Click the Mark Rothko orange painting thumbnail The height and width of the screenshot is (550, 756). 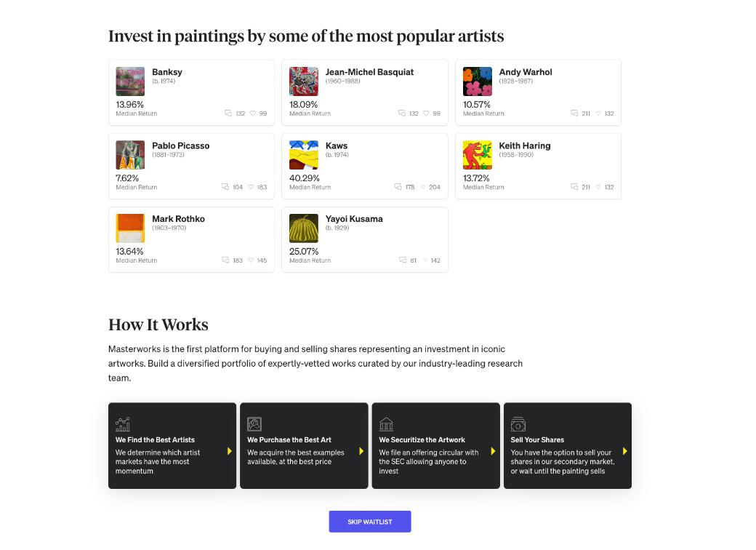click(x=130, y=228)
